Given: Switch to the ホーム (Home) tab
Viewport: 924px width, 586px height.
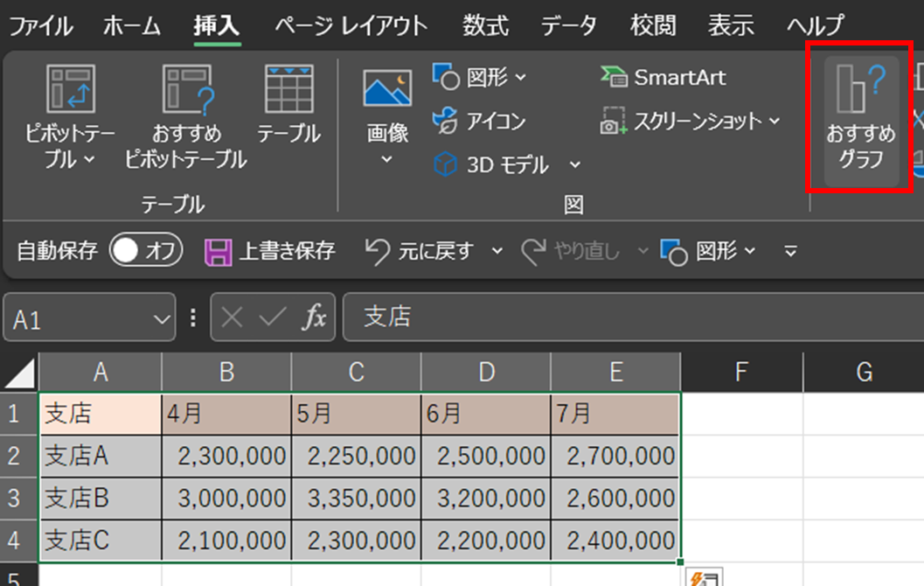Looking at the screenshot, I should (x=131, y=26).
